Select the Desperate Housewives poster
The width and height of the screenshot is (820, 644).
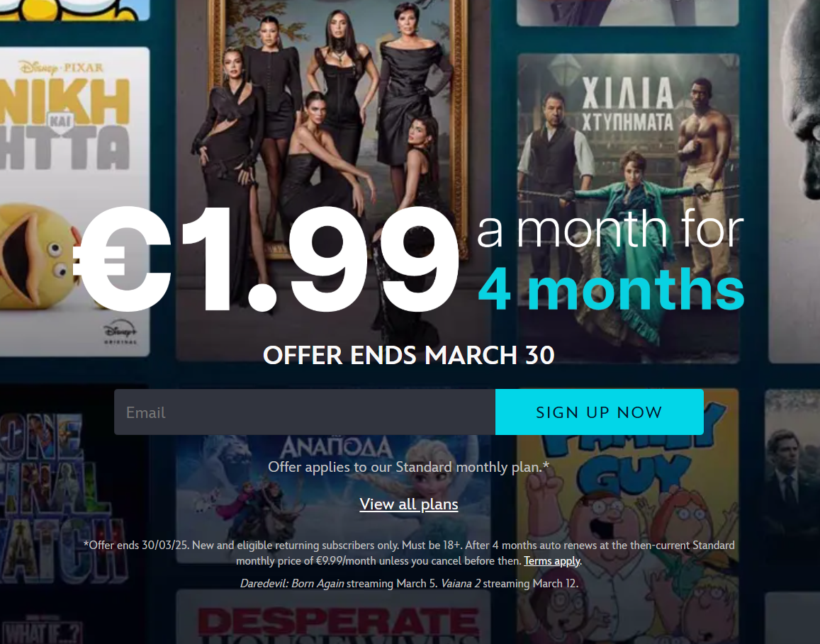(333, 617)
